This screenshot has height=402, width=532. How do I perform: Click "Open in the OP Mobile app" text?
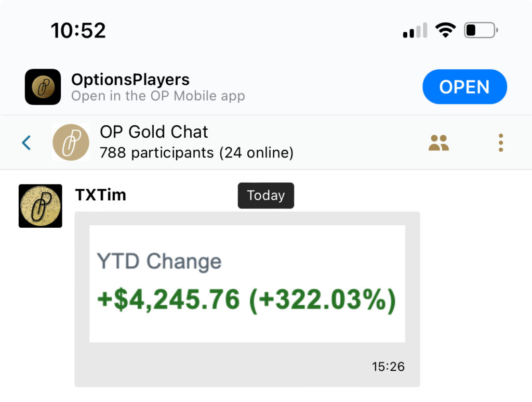pos(158,96)
